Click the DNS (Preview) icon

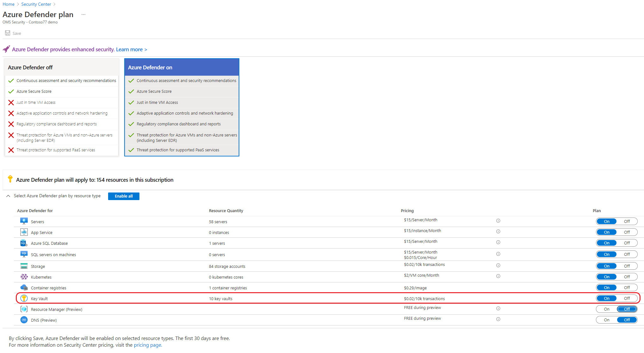click(24, 320)
